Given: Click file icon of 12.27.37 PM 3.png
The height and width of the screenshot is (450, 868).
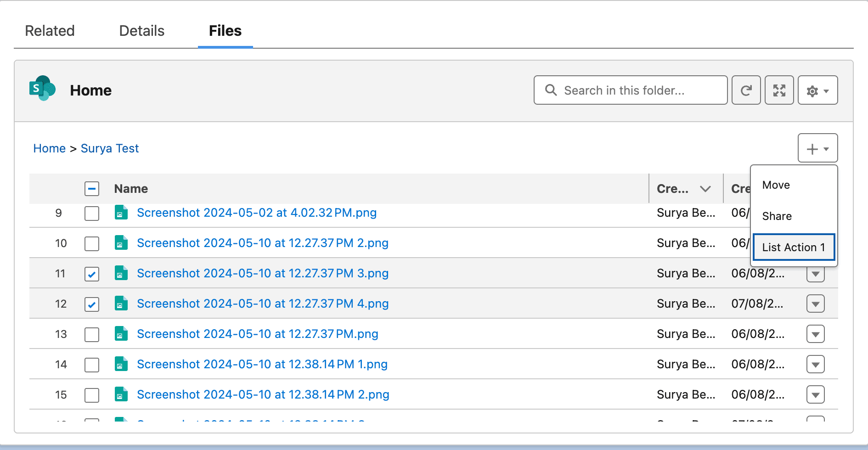Looking at the screenshot, I should point(121,273).
